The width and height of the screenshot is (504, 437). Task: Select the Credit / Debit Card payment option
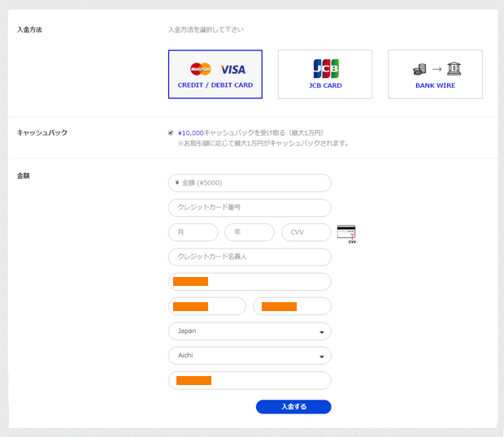point(215,74)
